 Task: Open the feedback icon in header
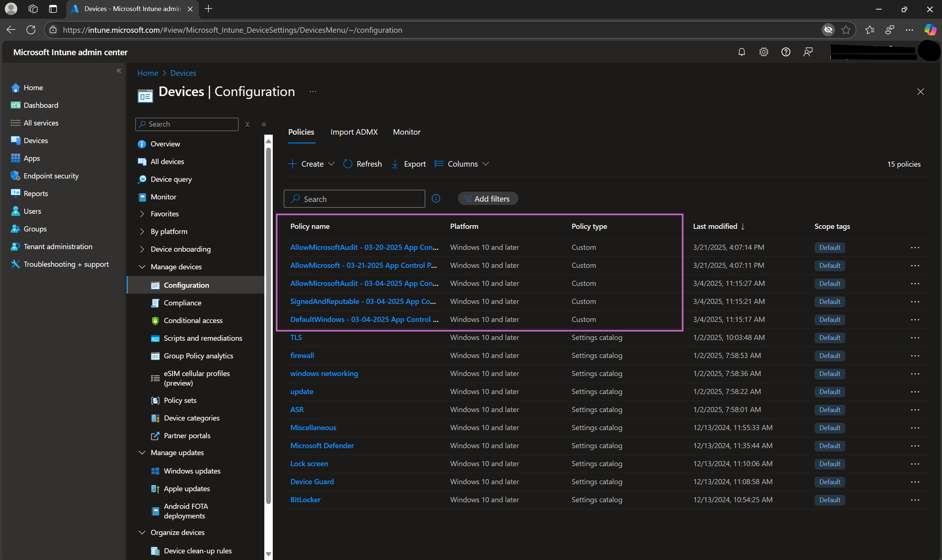(x=808, y=52)
